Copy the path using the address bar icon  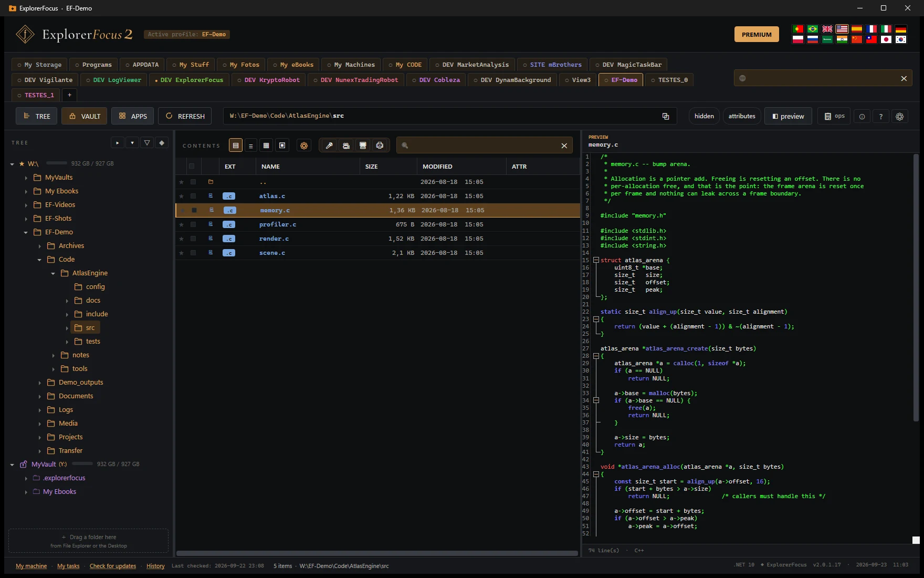666,116
